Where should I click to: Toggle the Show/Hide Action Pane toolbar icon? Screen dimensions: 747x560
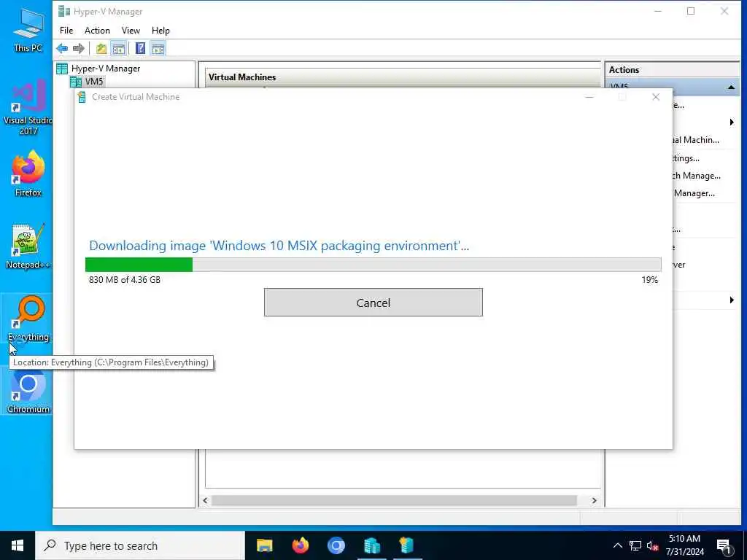[x=158, y=48]
